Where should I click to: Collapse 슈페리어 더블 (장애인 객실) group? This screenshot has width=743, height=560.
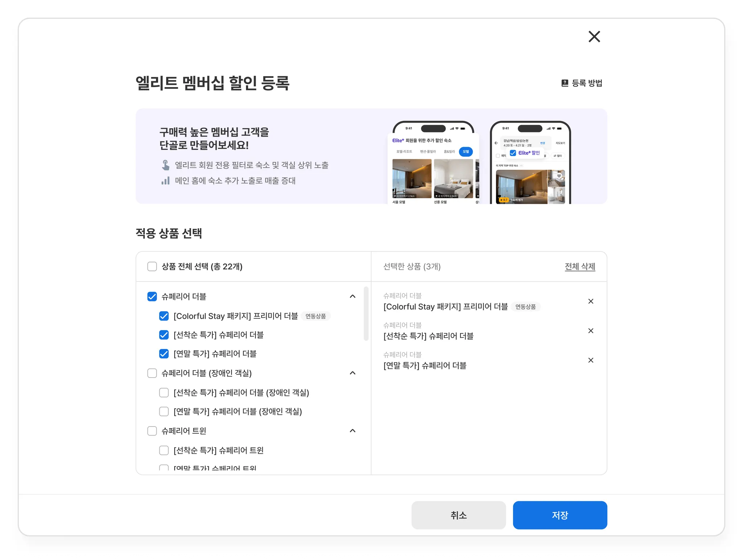coord(352,373)
